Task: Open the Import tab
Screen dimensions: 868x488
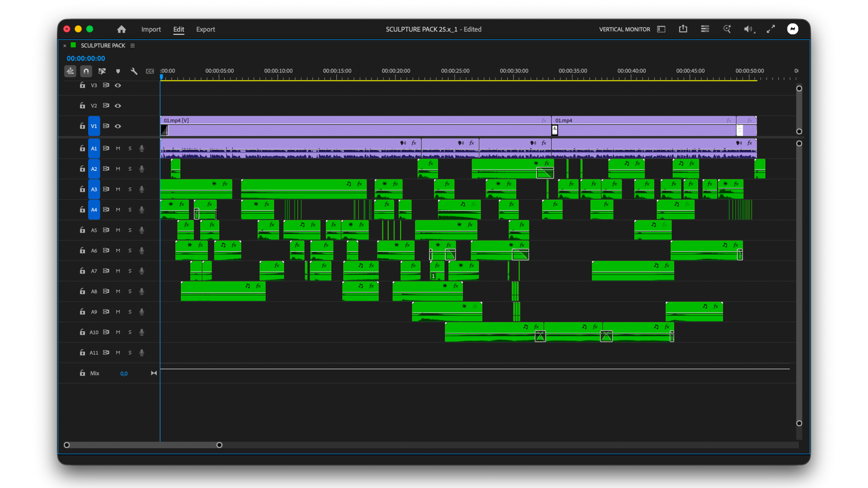Action: (151, 29)
